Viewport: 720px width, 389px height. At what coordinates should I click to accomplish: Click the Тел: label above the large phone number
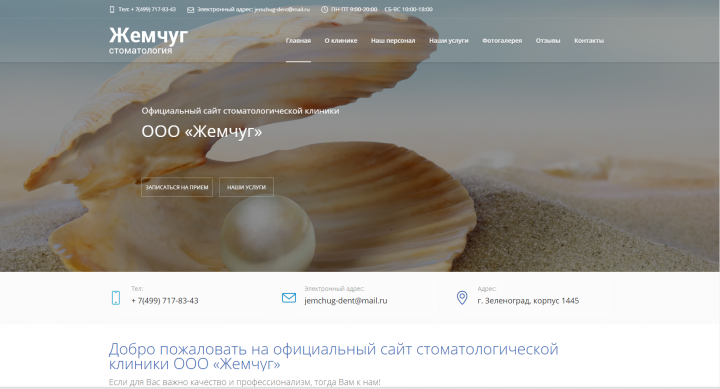137,288
